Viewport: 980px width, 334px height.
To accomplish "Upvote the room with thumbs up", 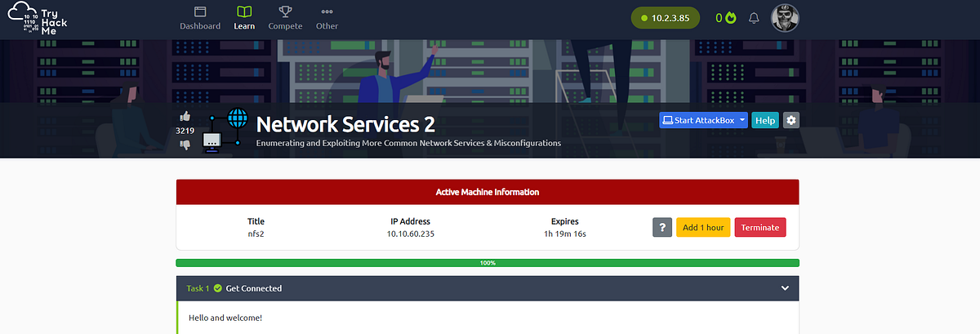I will [185, 116].
